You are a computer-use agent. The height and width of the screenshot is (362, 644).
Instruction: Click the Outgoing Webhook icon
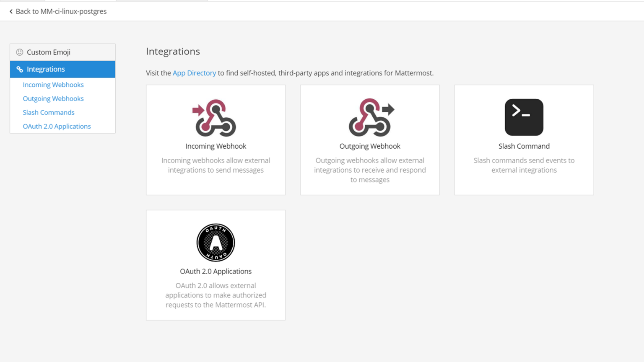point(371,118)
